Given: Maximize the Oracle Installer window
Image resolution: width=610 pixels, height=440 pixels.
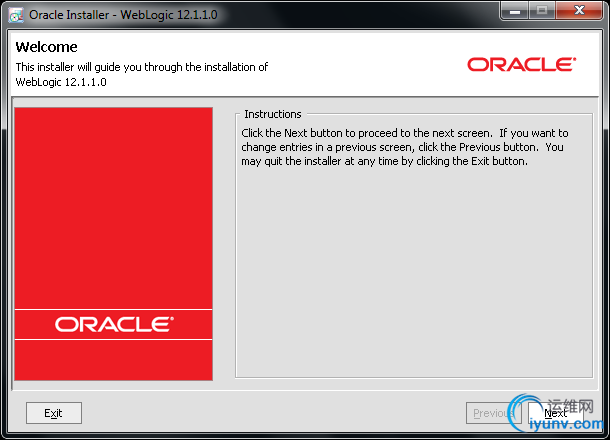Looking at the screenshot, I should [542, 11].
